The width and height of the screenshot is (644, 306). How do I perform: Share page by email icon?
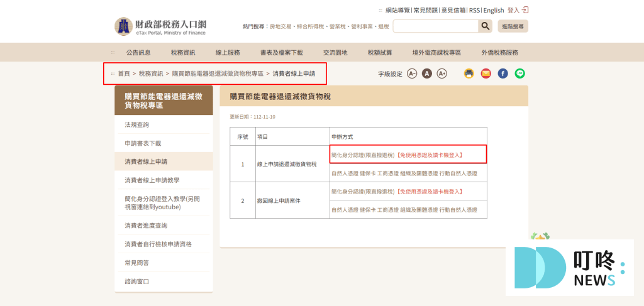(486, 74)
